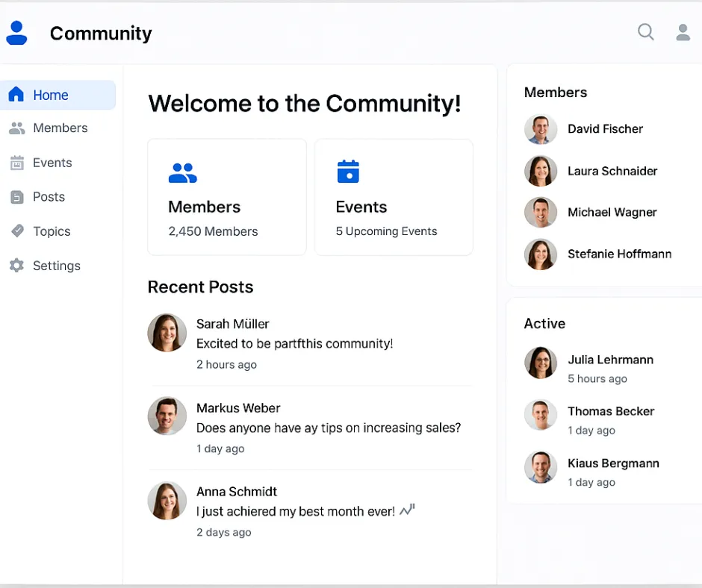The image size is (702, 588).
Task: Click the Posts document icon in sidebar
Action: pos(17,197)
